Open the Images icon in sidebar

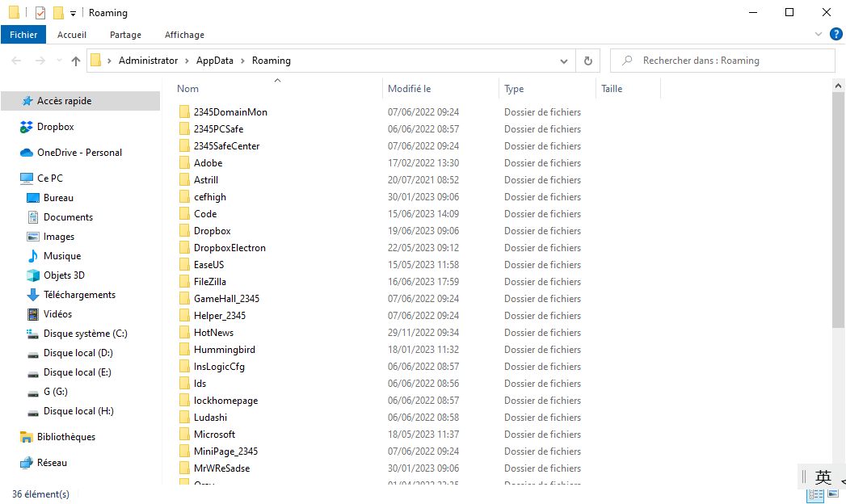[x=33, y=237]
